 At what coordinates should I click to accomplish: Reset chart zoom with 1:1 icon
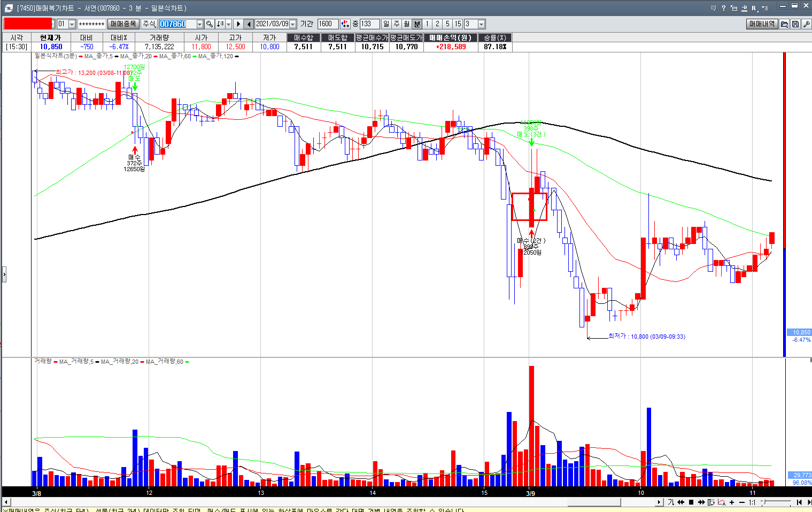[752, 502]
